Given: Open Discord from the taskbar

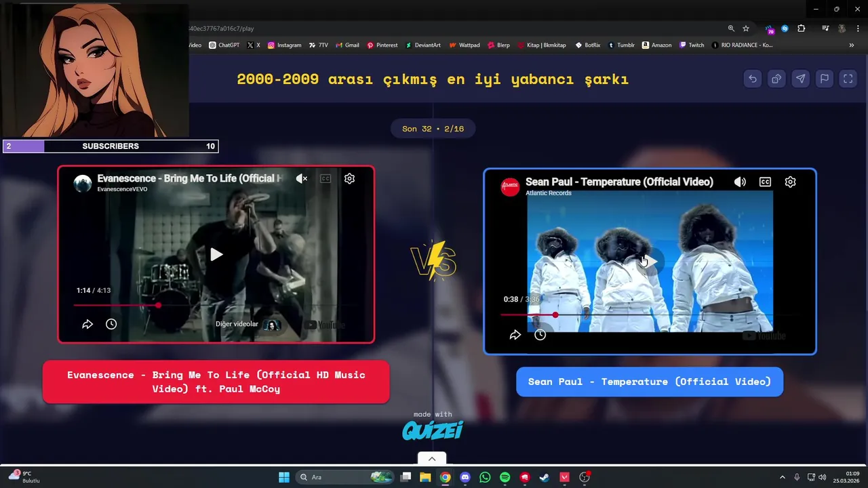Looking at the screenshot, I should click(465, 477).
